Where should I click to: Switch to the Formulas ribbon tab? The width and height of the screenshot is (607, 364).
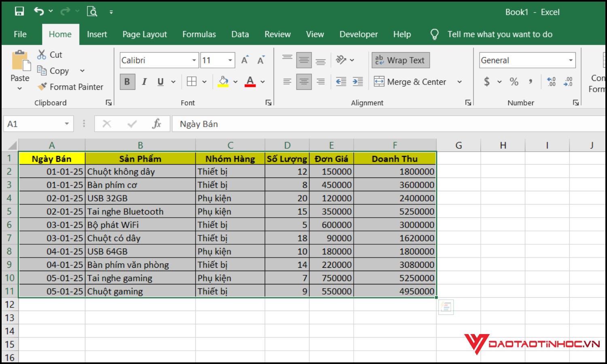click(199, 34)
